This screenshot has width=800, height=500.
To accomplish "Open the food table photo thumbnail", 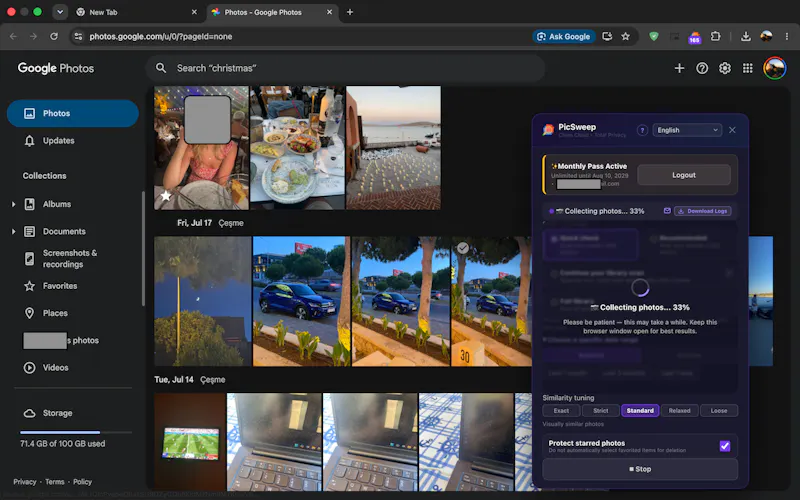I will pos(297,147).
